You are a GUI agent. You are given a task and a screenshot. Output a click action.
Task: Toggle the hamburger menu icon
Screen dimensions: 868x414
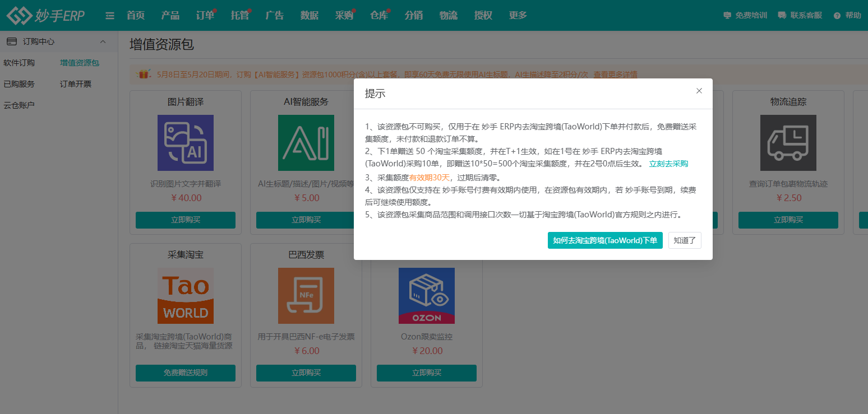point(110,16)
